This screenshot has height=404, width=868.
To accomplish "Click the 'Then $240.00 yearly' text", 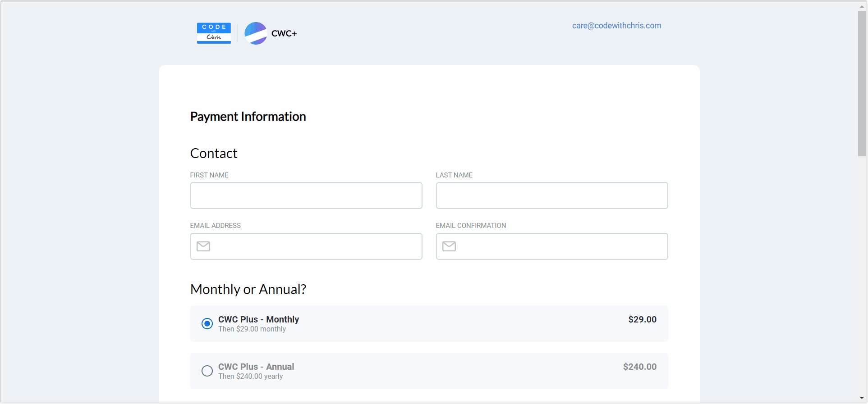I will click(251, 377).
